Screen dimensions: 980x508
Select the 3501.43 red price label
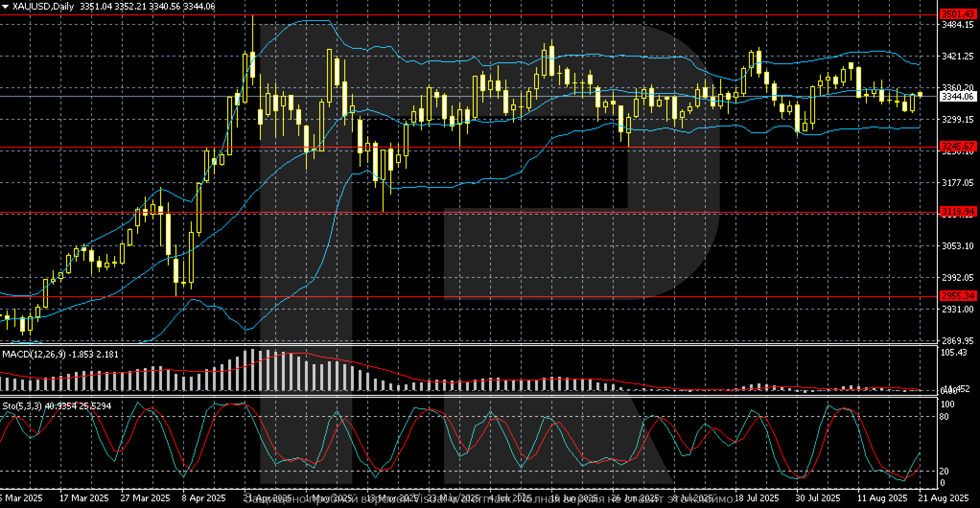[x=957, y=14]
